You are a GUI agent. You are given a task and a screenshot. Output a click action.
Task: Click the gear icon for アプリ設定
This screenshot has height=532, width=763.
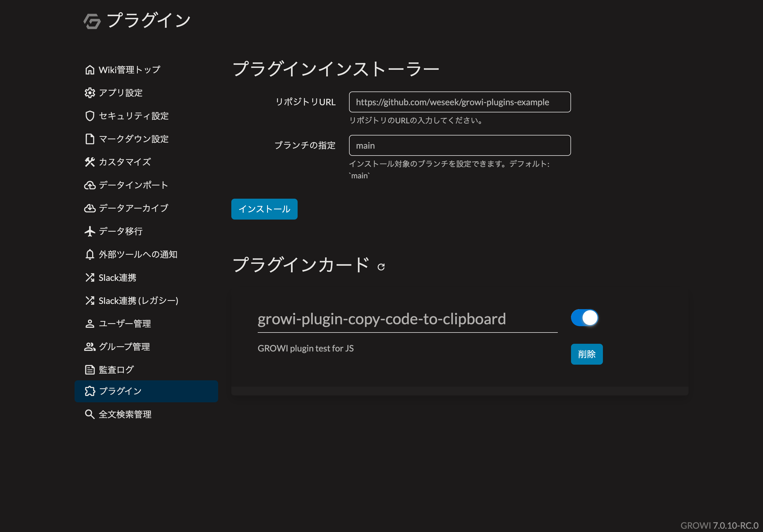pos(90,93)
